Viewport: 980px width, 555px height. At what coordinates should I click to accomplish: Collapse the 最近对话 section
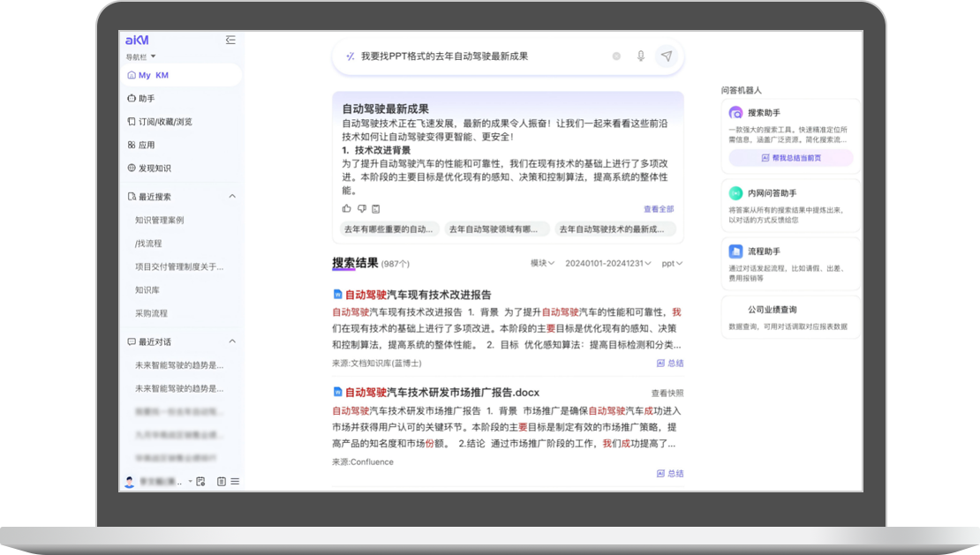coord(232,341)
